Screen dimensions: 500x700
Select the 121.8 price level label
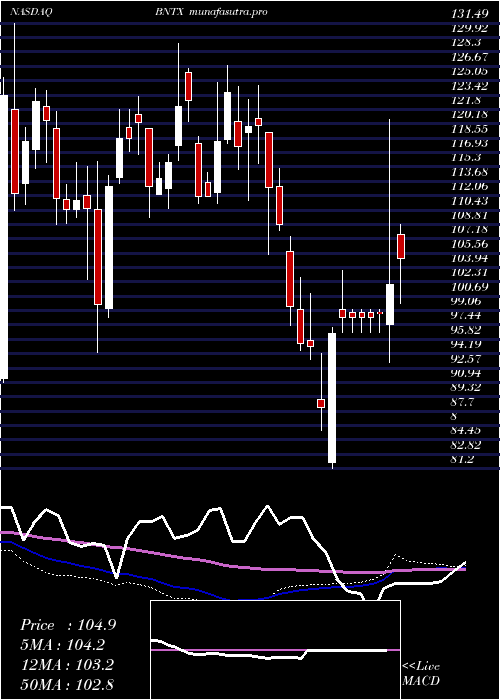[x=467, y=100]
